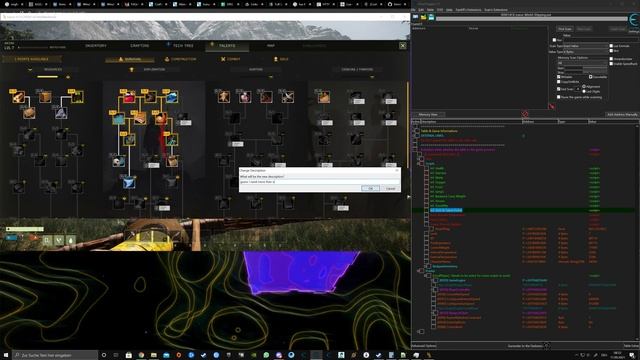Toggle the Executable checkbox
640x360 pixels.
click(591, 77)
